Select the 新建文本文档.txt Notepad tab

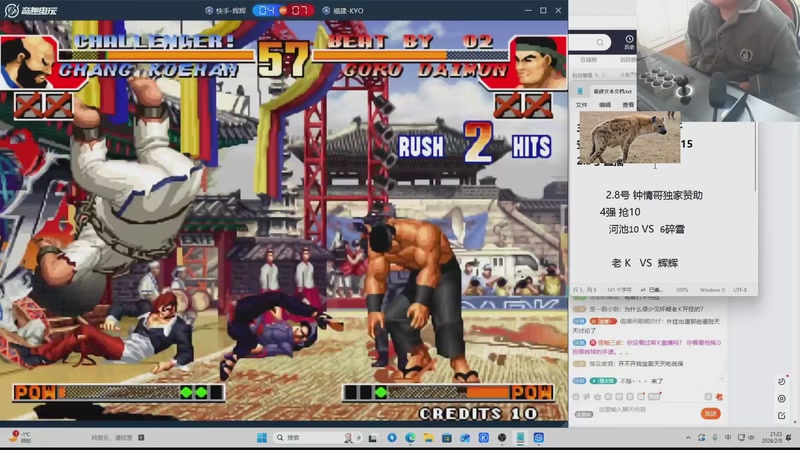tap(612, 92)
